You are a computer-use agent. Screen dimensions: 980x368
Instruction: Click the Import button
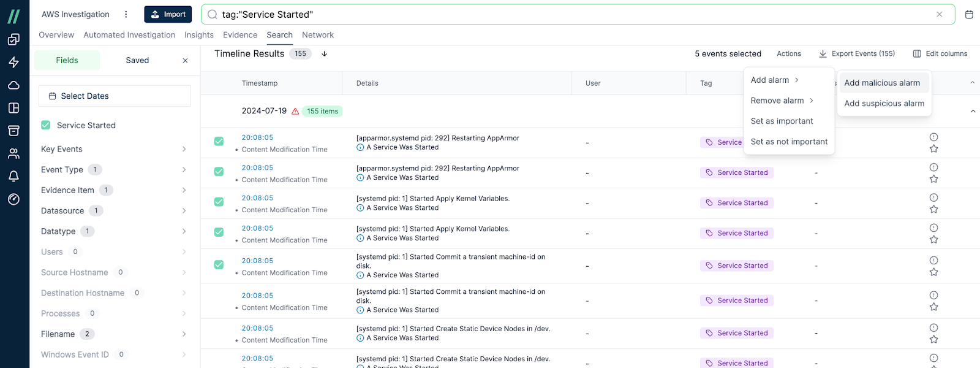168,14
